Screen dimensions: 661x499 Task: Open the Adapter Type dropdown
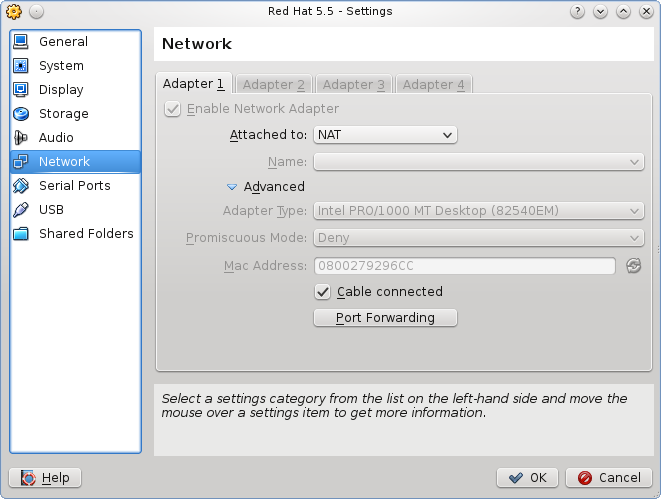478,211
